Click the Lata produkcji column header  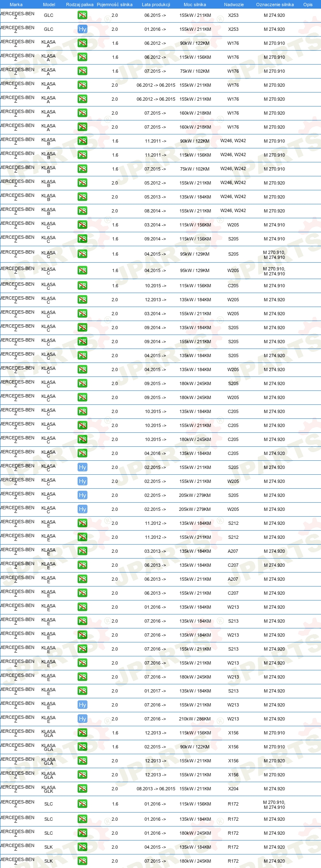click(x=156, y=5)
